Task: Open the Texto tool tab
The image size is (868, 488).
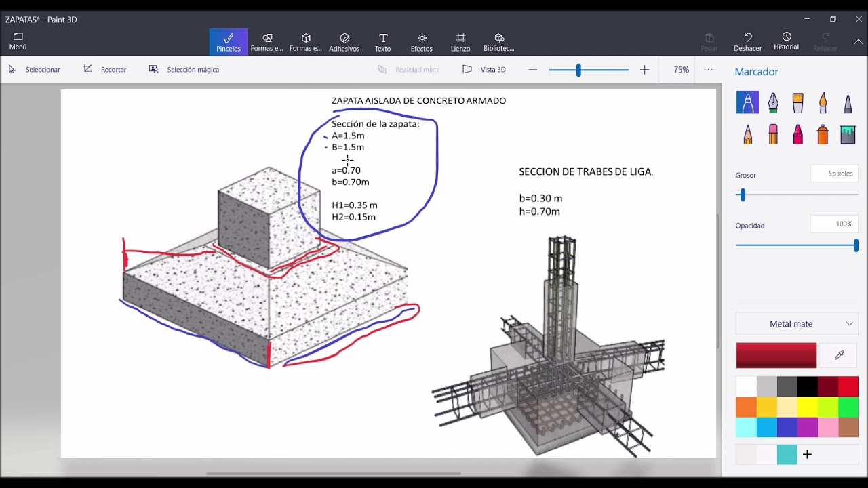Action: pyautogui.click(x=383, y=42)
